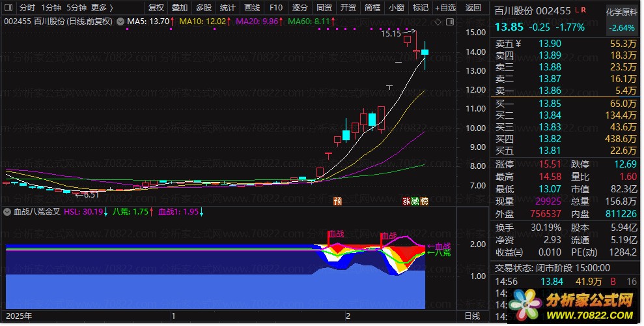This screenshot has width=644, height=326.
Task: Click the 15.15 high price annotation
Action: (391, 34)
